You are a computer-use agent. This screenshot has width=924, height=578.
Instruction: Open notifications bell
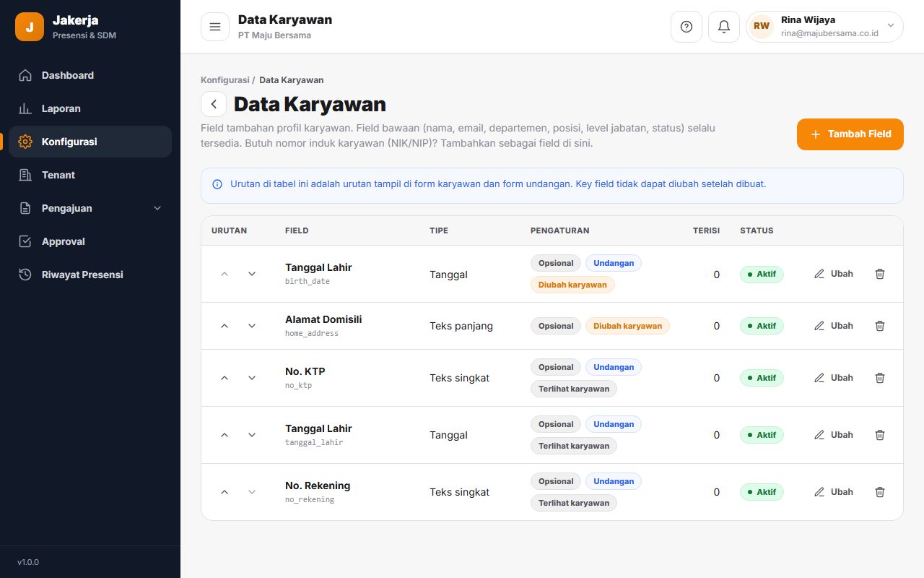[x=724, y=27]
